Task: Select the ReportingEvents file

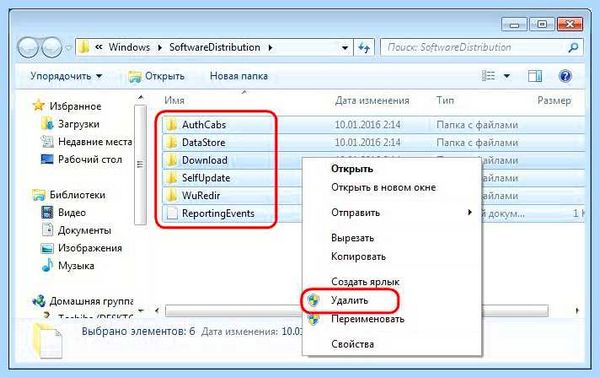Action: tap(218, 213)
